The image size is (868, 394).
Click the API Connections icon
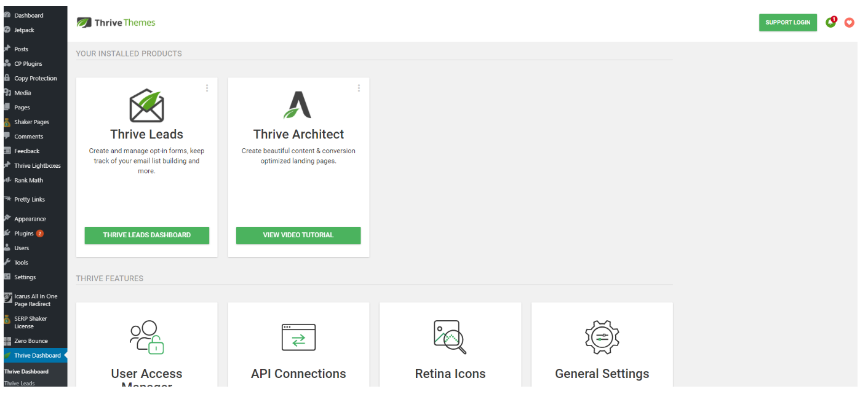298,337
